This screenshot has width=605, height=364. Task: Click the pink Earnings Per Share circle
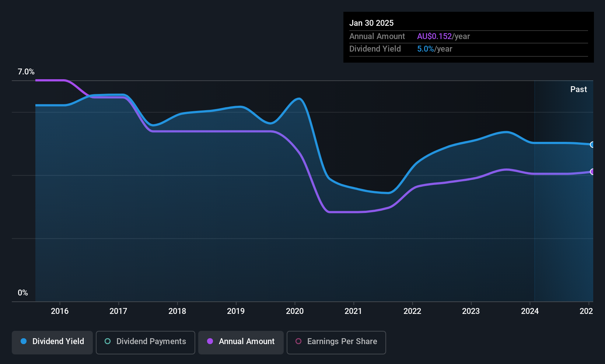pyautogui.click(x=298, y=341)
